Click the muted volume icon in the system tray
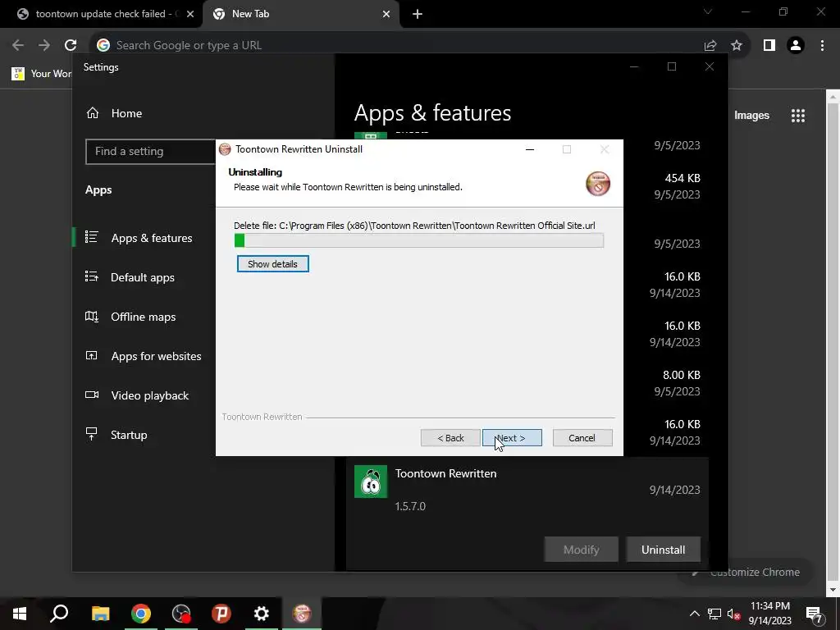This screenshot has width=840, height=630. pos(733,614)
